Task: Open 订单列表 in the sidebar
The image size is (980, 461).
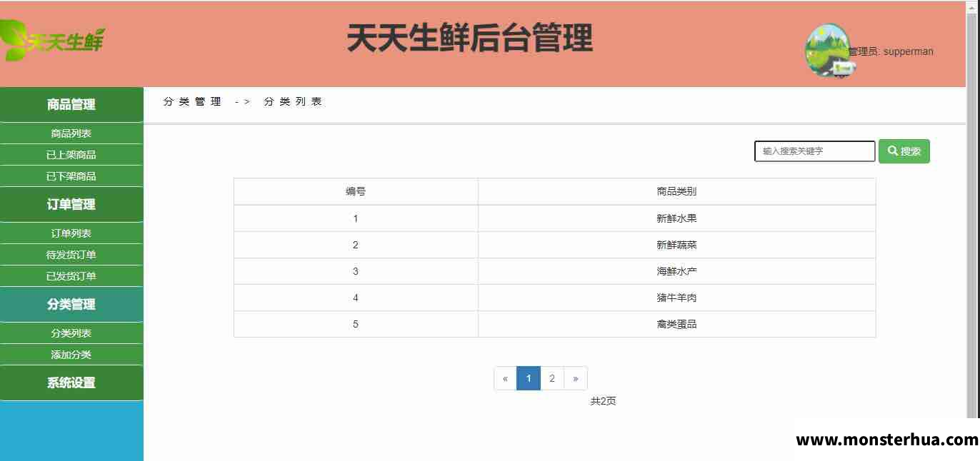Action: [71, 233]
